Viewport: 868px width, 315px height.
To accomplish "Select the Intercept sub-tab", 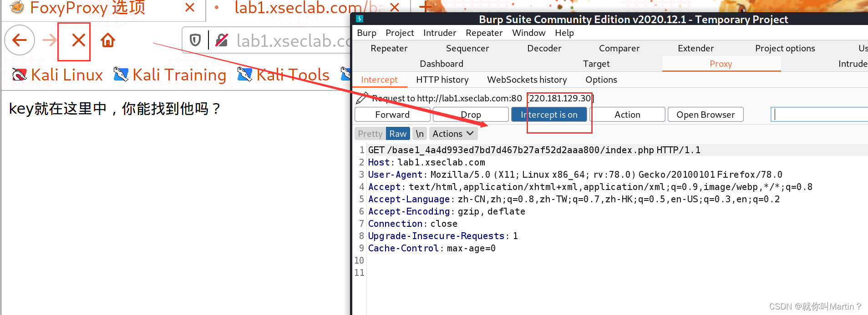I will [379, 80].
